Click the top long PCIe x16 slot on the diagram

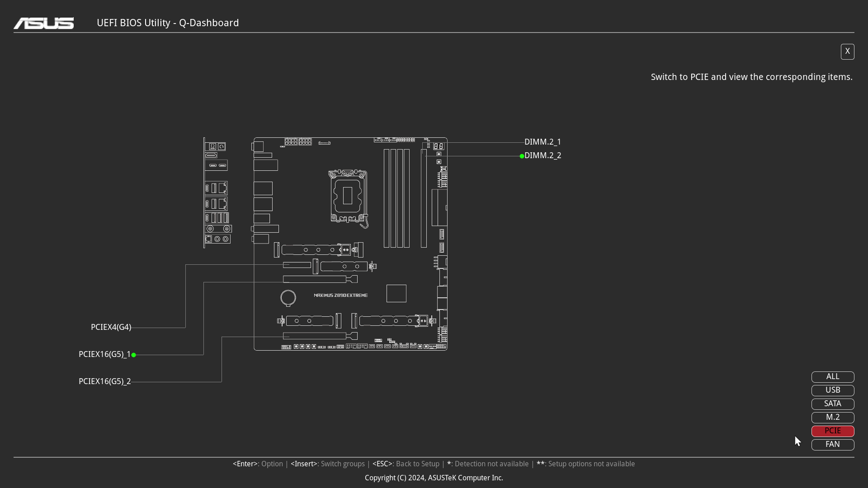(x=320, y=279)
